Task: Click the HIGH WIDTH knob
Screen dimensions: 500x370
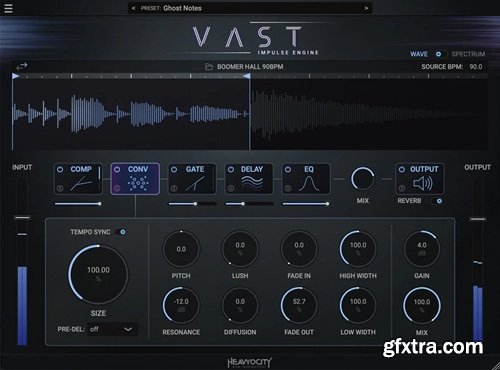Action: pos(358,249)
